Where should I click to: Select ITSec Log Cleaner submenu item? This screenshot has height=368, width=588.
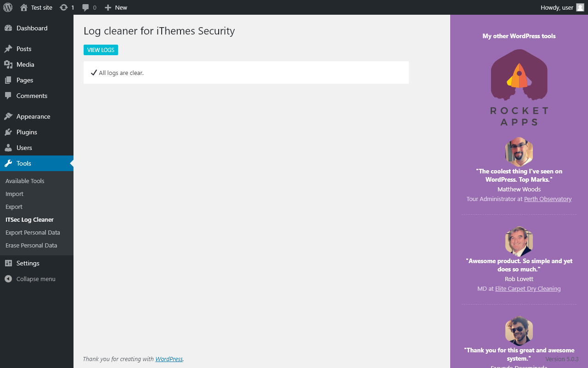coord(29,219)
